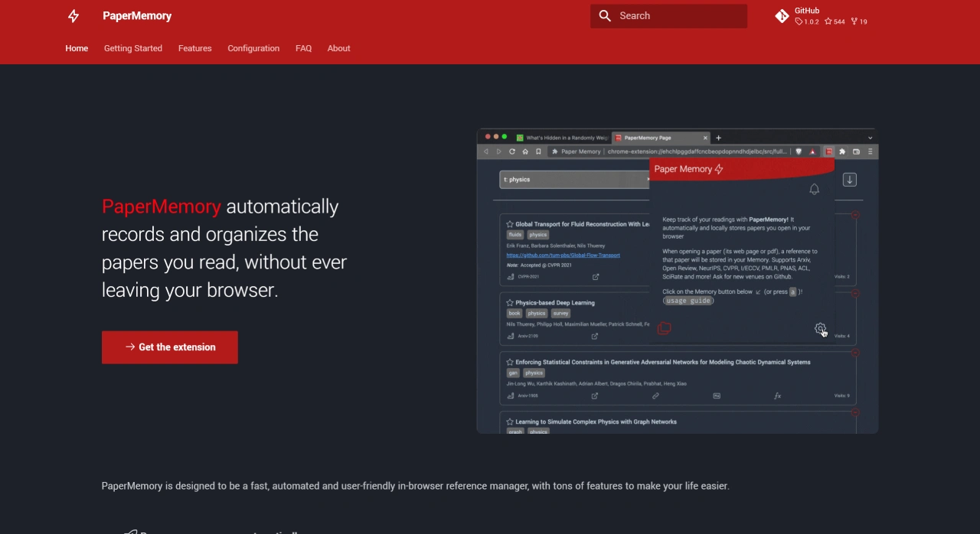
Task: Click the PaperMemory lightning bolt logo
Action: (73, 16)
